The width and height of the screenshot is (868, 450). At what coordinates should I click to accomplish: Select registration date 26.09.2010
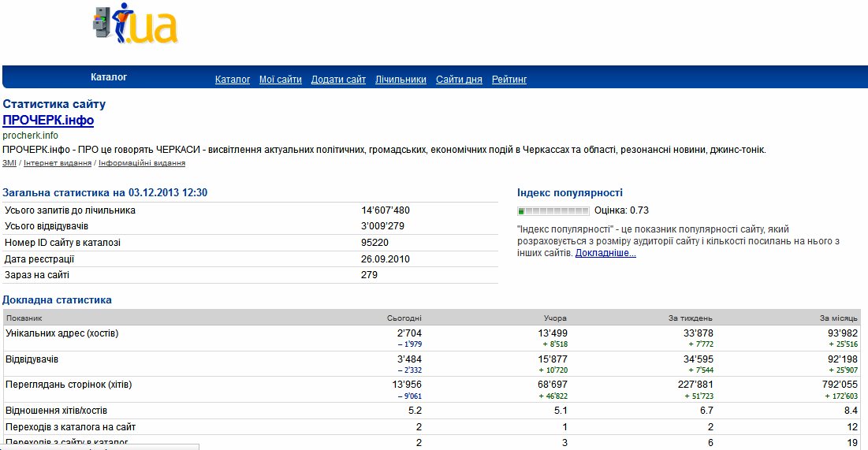click(386, 259)
